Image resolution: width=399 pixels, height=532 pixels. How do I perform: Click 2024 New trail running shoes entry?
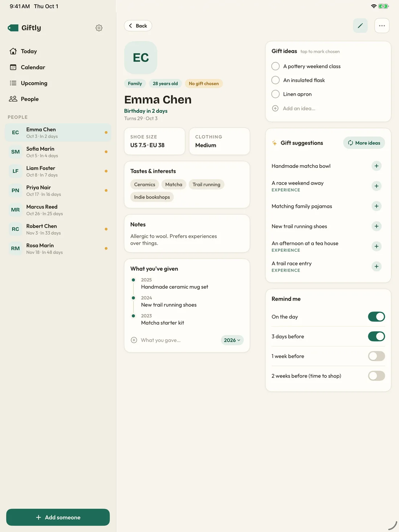point(169,301)
